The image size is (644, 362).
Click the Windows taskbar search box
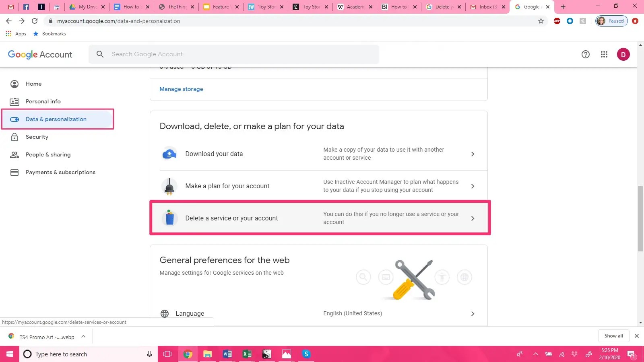[89, 354]
